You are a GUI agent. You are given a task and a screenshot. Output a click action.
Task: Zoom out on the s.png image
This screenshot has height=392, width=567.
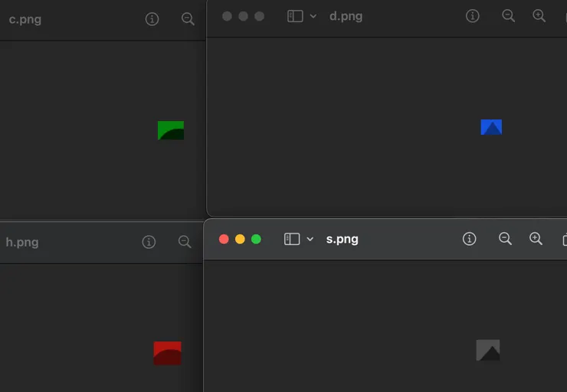[505, 239]
